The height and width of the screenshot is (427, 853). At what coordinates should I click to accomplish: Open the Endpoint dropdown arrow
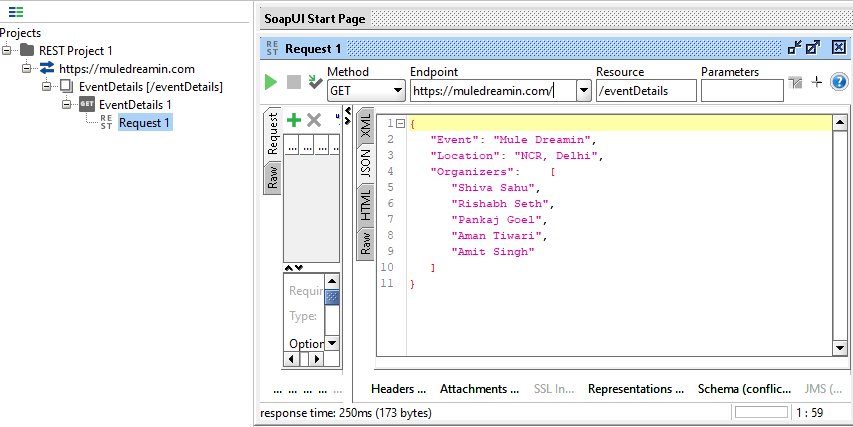click(x=584, y=91)
